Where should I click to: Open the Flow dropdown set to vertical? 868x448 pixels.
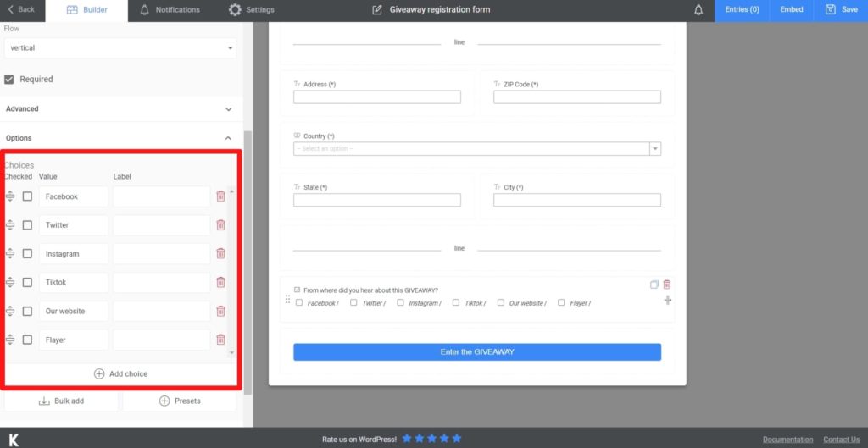[x=120, y=48]
